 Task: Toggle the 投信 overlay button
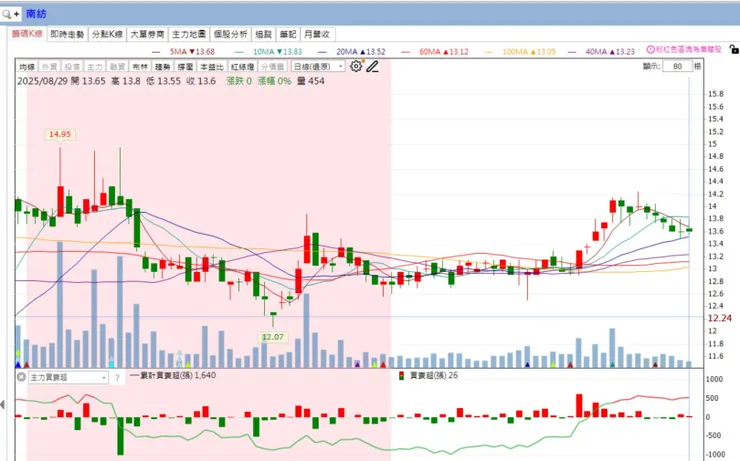point(72,67)
